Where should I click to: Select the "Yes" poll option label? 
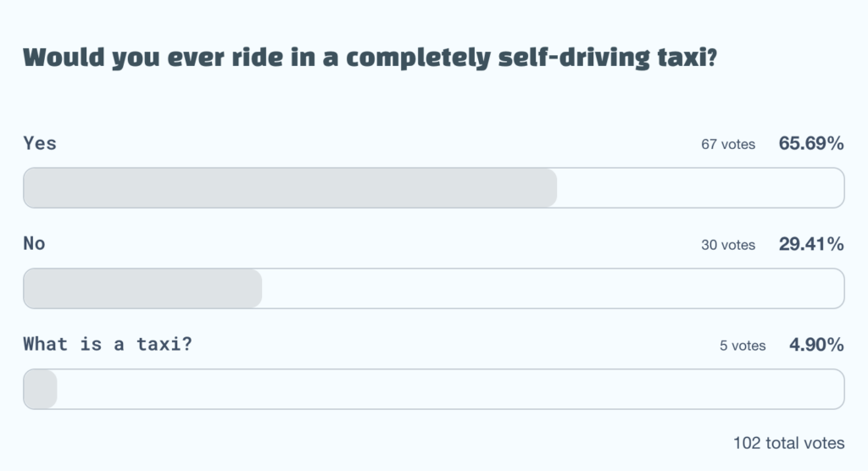coord(40,143)
